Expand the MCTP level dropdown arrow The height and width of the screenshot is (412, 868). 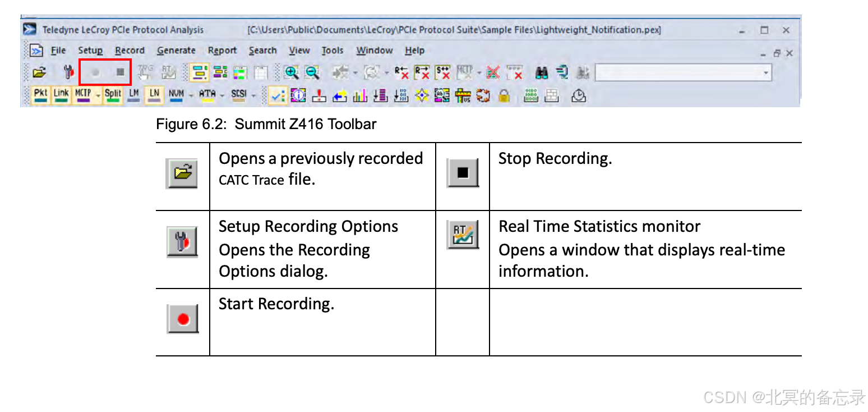98,96
